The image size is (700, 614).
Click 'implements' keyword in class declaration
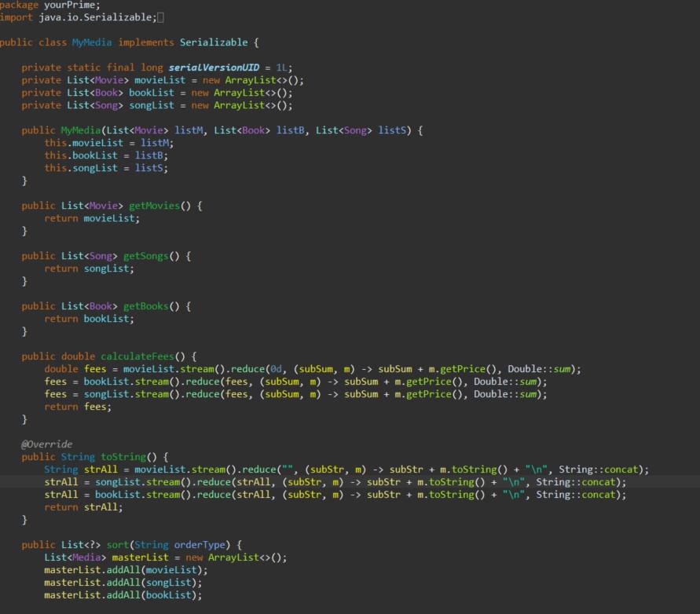(146, 42)
